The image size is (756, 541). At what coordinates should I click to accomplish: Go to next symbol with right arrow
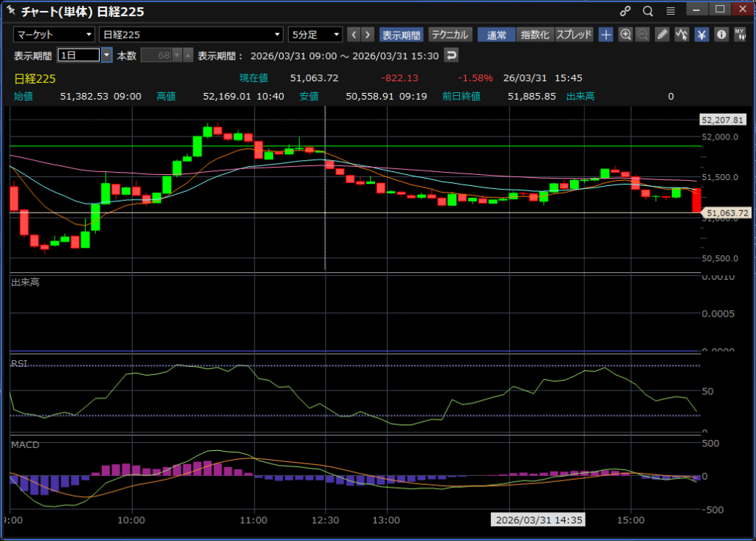pos(368,35)
